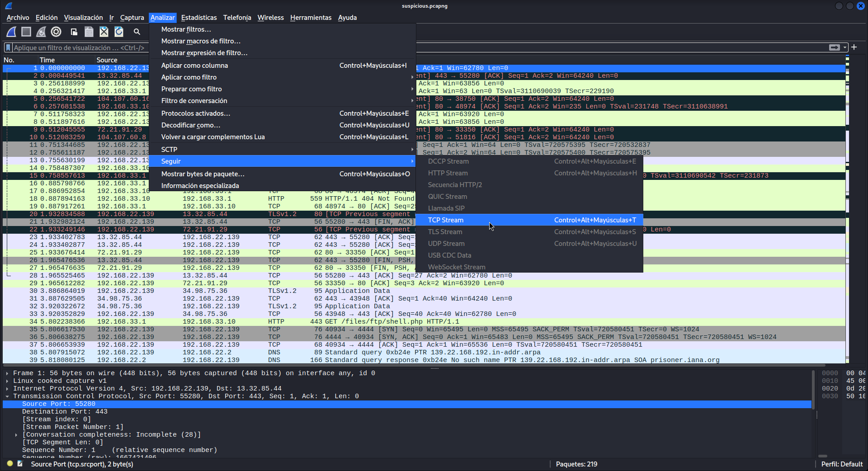Select packet 34 GET shell.php row

(x=424, y=322)
